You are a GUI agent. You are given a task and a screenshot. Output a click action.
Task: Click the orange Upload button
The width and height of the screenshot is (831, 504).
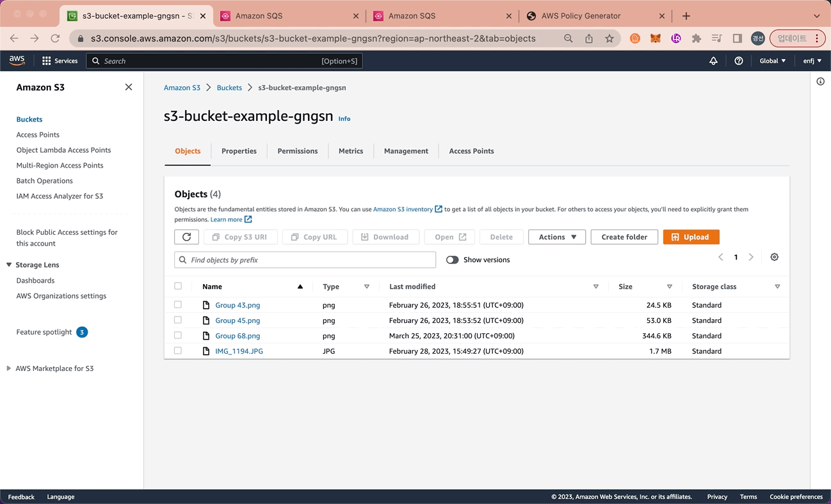691,237
